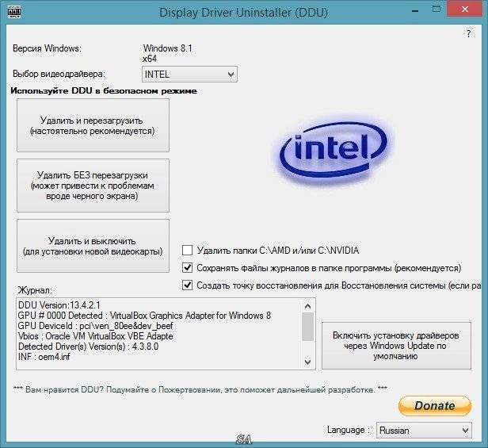488x448 pixels.
Task: Click the 'Выбор видеодрайвера:' label
Action: point(59,75)
